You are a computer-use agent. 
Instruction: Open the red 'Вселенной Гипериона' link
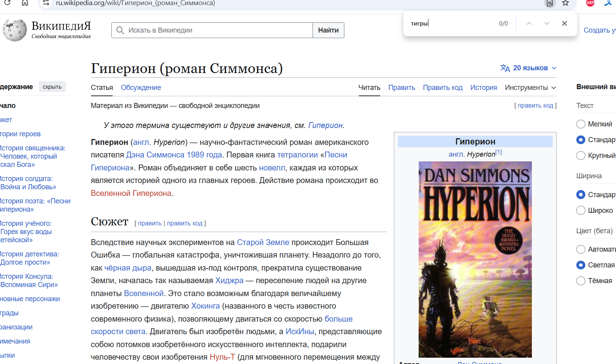131,193
